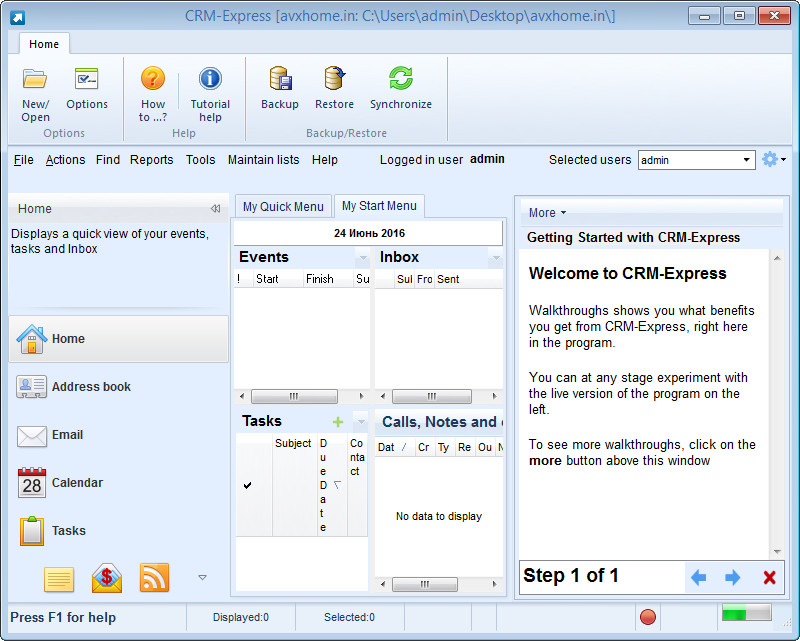Sort inbox by Sent column
800x641 pixels.
(468, 279)
